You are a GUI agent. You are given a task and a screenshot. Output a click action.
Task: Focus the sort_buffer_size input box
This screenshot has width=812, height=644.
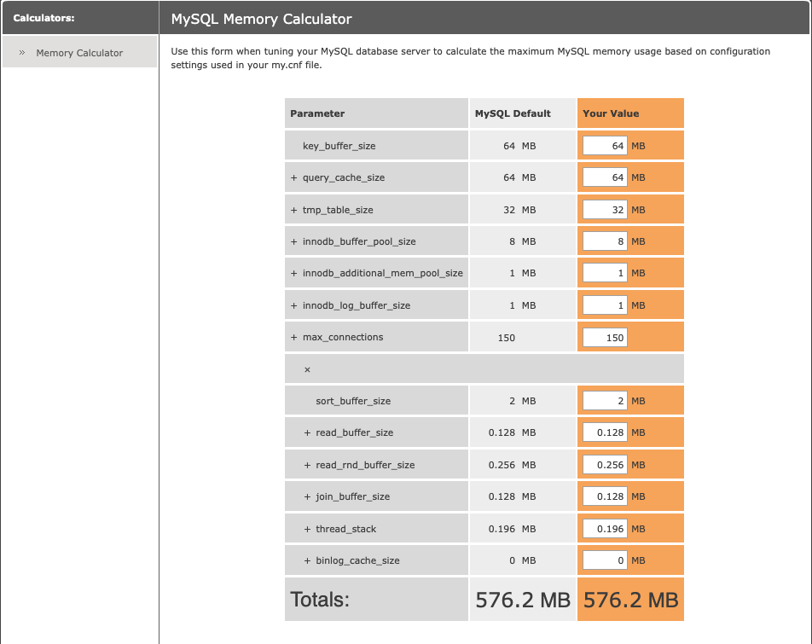(605, 401)
